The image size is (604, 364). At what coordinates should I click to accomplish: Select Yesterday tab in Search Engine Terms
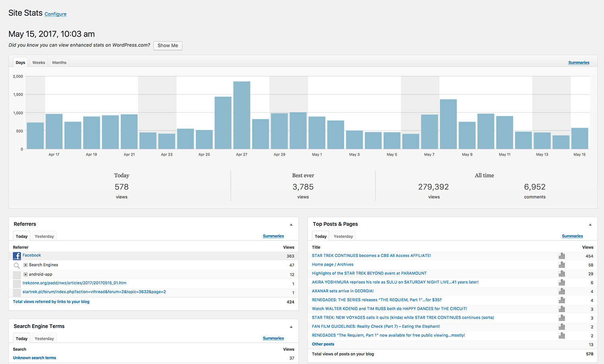(44, 338)
